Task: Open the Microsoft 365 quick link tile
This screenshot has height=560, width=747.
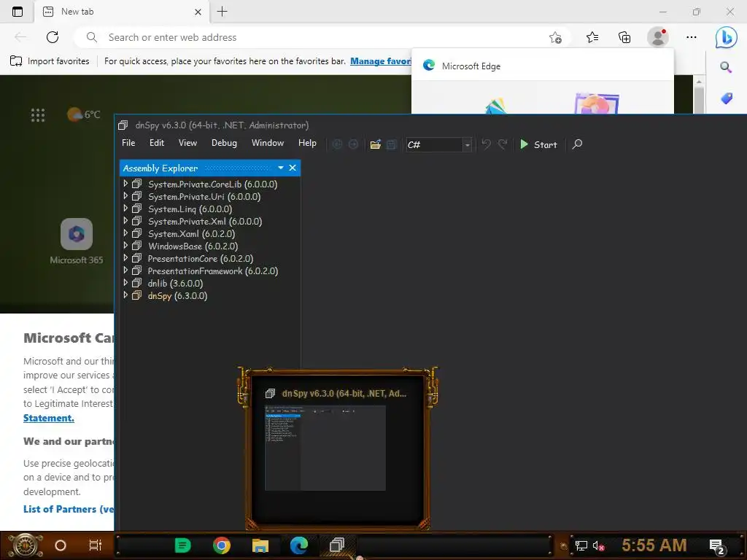Action: point(76,241)
